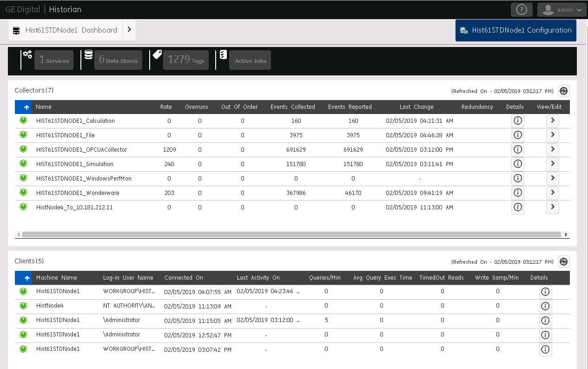Refresh the Collectors list
This screenshot has height=369, width=588.
click(x=564, y=91)
